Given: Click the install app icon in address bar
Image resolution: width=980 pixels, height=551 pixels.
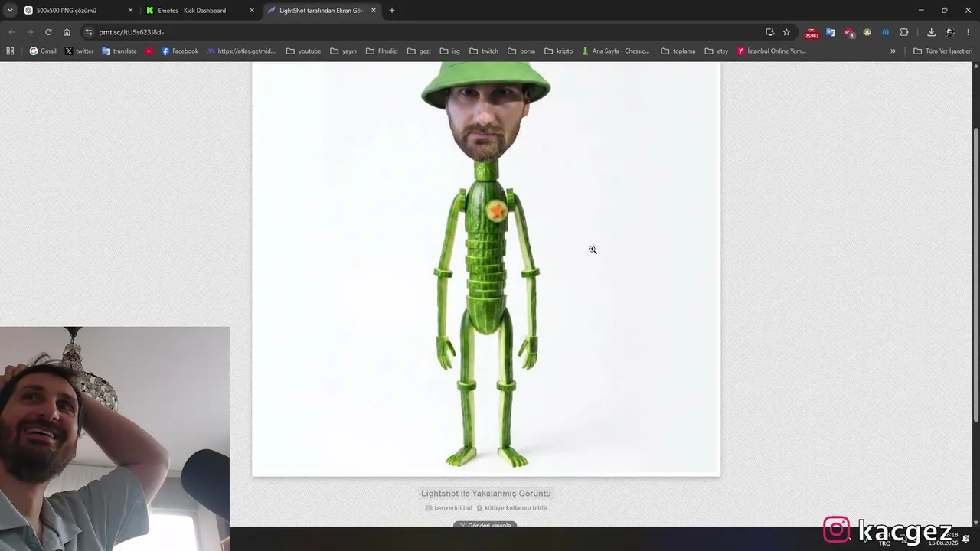Looking at the screenshot, I should 769,32.
